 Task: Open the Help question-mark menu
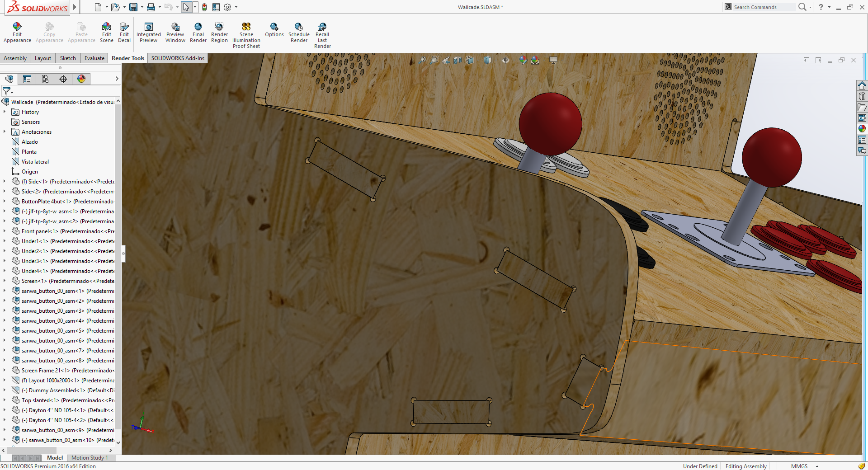pos(821,7)
